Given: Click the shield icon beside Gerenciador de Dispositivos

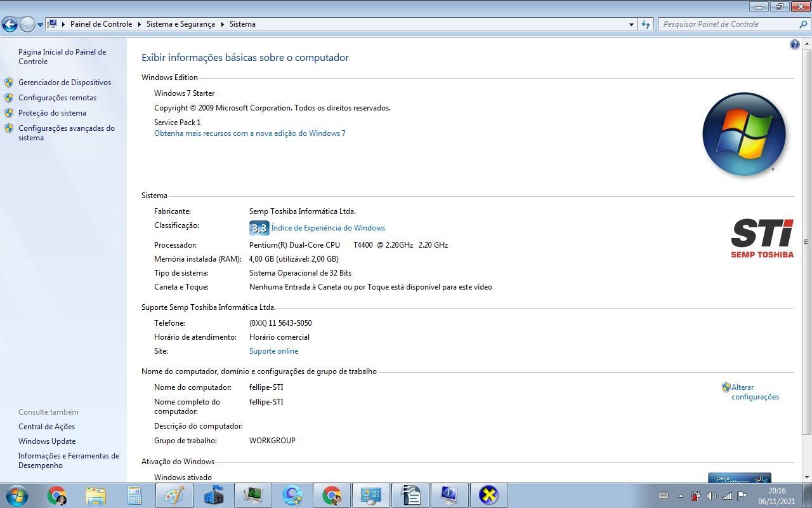Looking at the screenshot, I should point(9,83).
